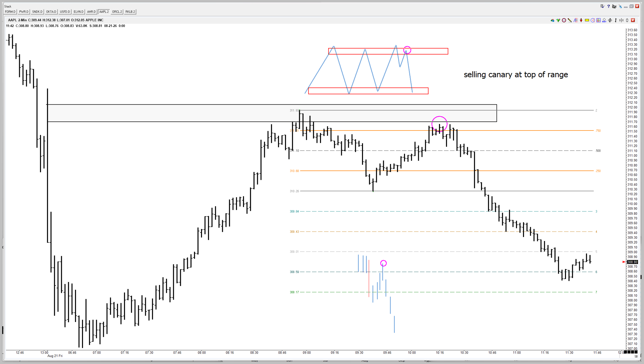Click the AAPL 2-Min chart title text
Image resolution: width=644 pixels, height=364 pixels.
point(56,20)
